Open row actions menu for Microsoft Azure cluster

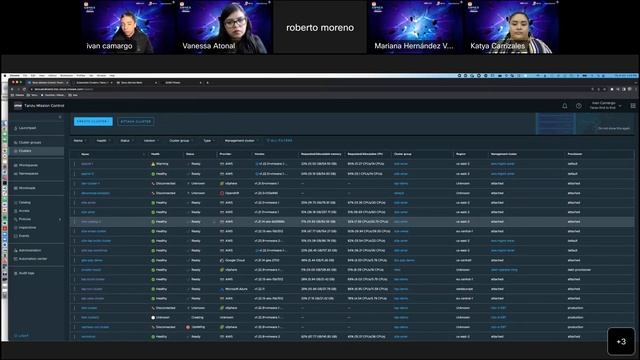point(75,289)
